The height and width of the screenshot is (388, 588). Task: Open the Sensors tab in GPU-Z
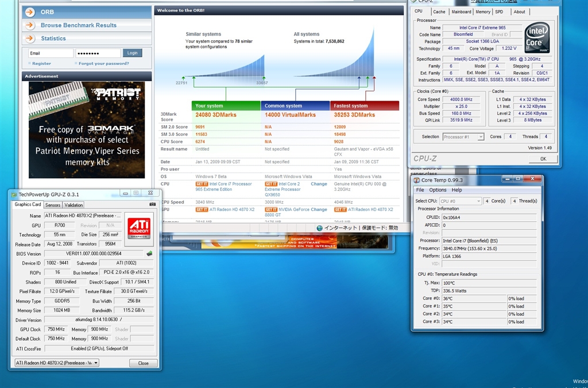tap(52, 205)
